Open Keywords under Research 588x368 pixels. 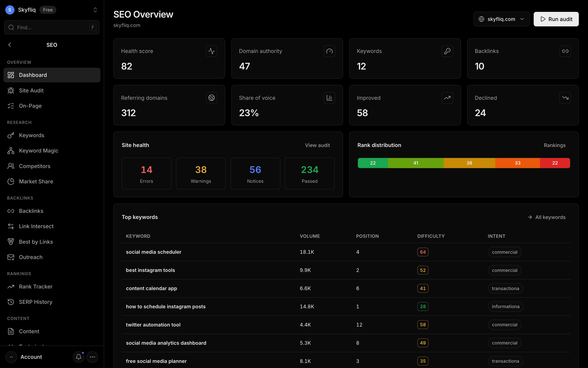point(52,135)
